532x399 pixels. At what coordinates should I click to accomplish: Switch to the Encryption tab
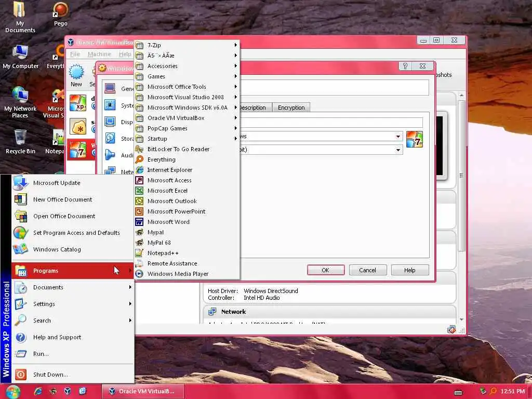(291, 108)
